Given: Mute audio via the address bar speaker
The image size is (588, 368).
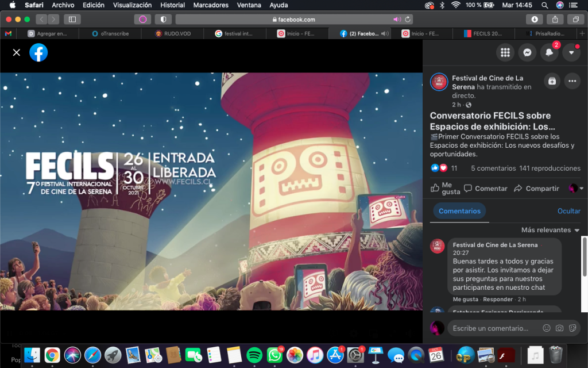Looking at the screenshot, I should pyautogui.click(x=397, y=19).
